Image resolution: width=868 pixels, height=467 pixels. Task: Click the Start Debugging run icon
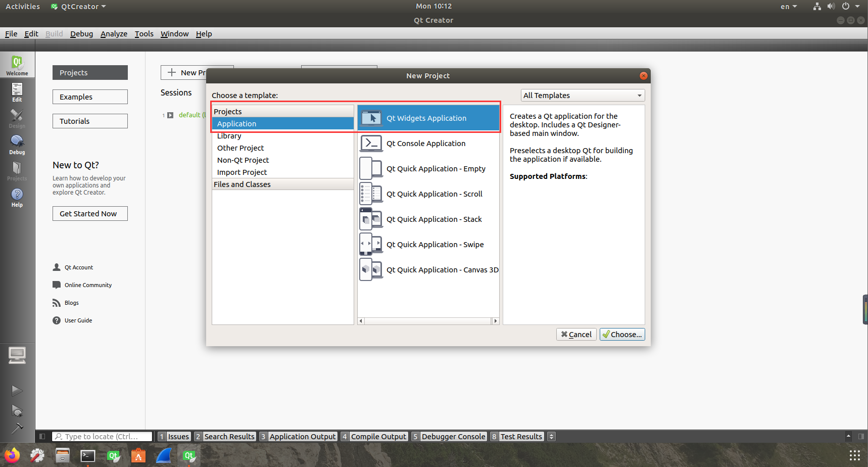point(17,410)
